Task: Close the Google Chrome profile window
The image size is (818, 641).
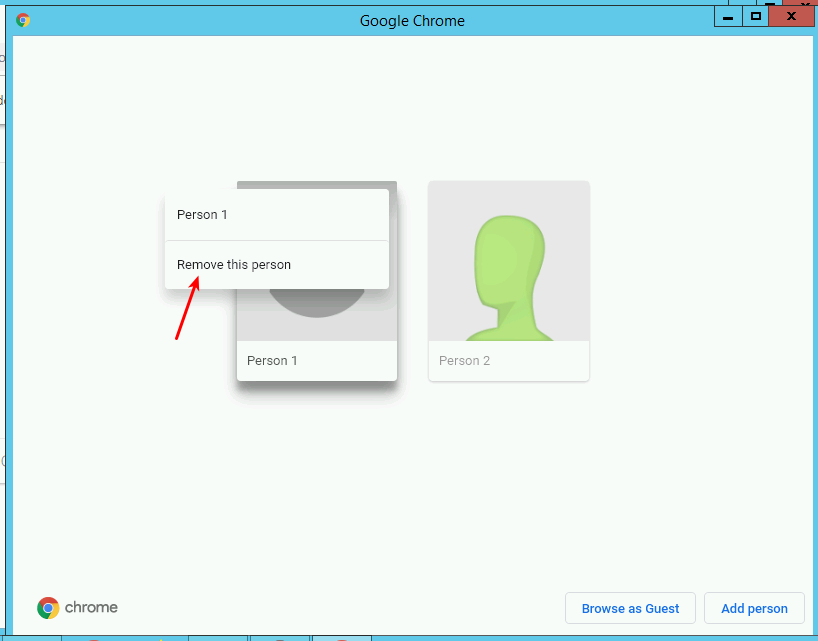Action: click(x=791, y=17)
